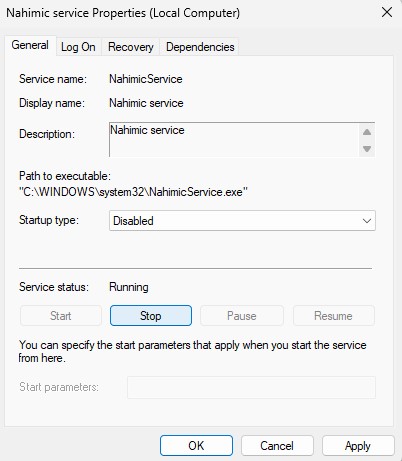Click the Start parameters input field
Viewport: 402px width, 461px height.
point(251,387)
